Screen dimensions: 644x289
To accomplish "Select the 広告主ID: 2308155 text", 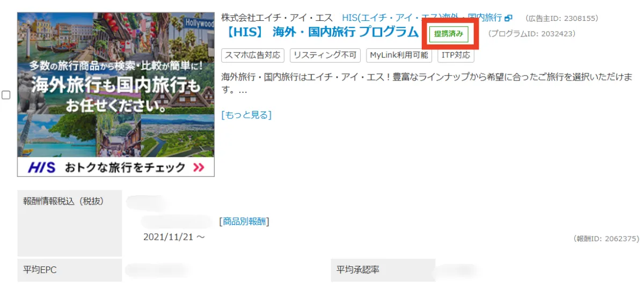I will (x=561, y=18).
